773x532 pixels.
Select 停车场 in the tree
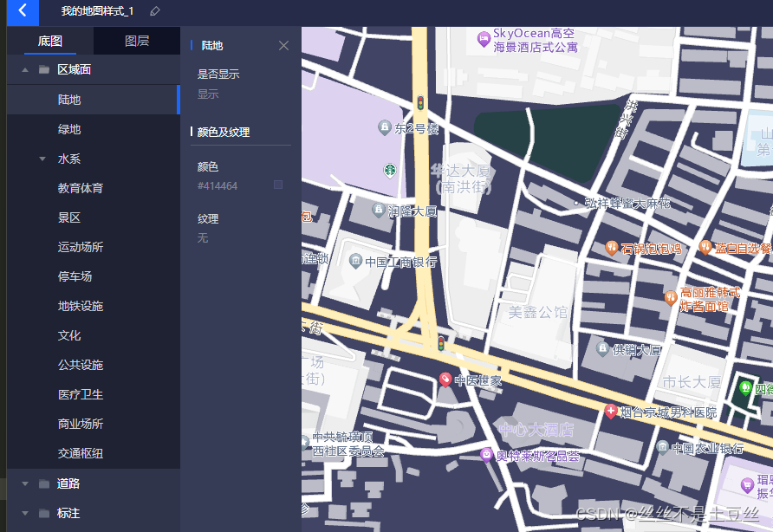click(94, 276)
